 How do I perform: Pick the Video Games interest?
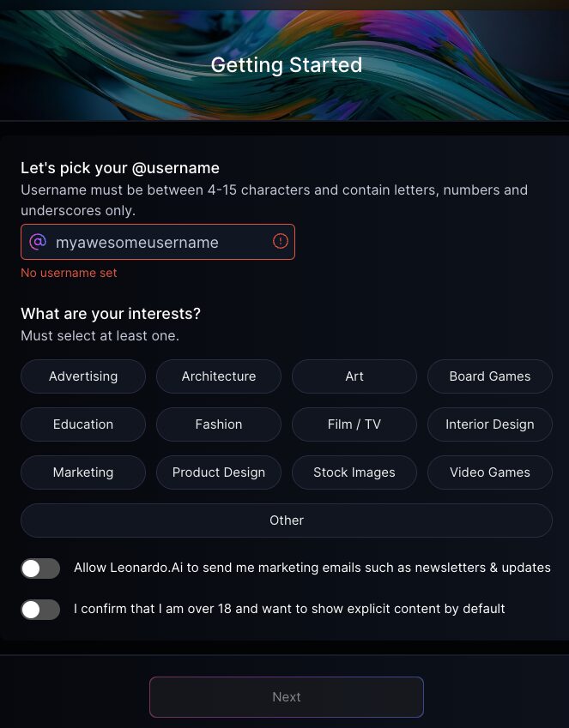tap(490, 472)
